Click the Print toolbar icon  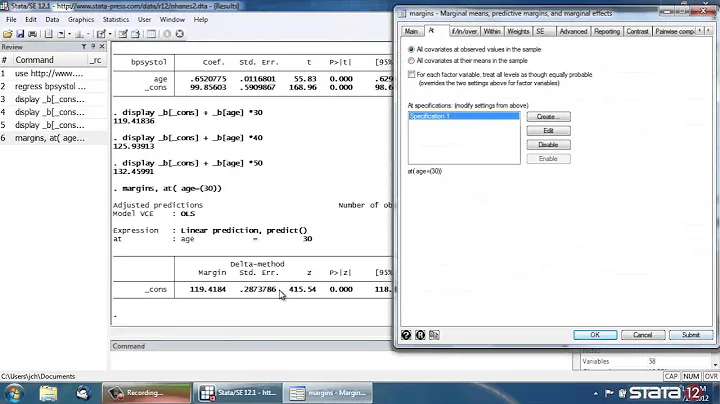click(x=33, y=34)
